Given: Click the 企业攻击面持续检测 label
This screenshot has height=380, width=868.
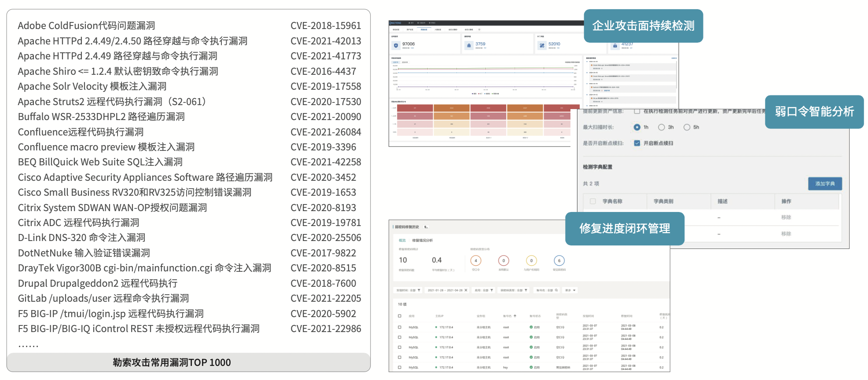Looking at the screenshot, I should pyautogui.click(x=643, y=26).
